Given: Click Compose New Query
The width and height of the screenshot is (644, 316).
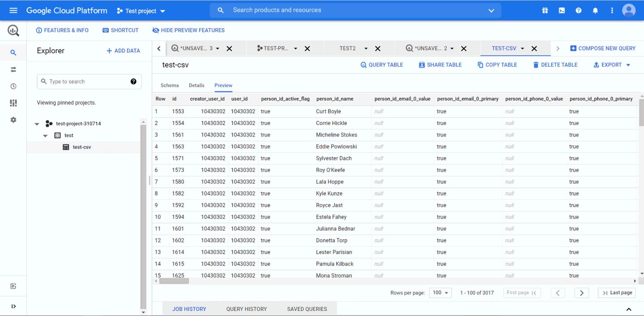Looking at the screenshot, I should pyautogui.click(x=603, y=48).
